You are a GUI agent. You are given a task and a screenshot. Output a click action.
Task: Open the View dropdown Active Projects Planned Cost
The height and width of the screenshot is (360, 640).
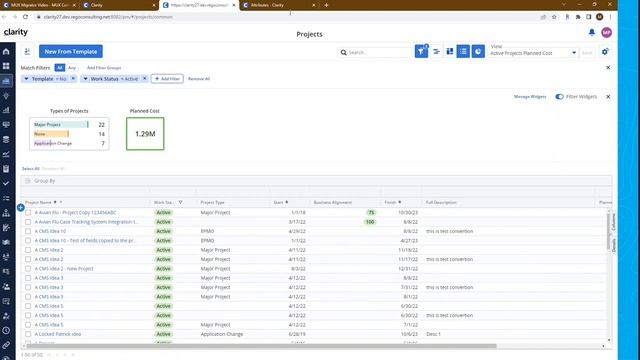click(x=533, y=53)
